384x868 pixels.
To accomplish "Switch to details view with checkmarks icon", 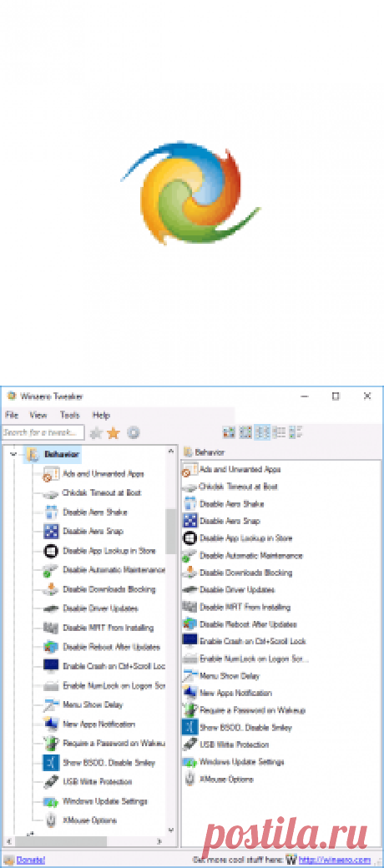I will [296, 432].
